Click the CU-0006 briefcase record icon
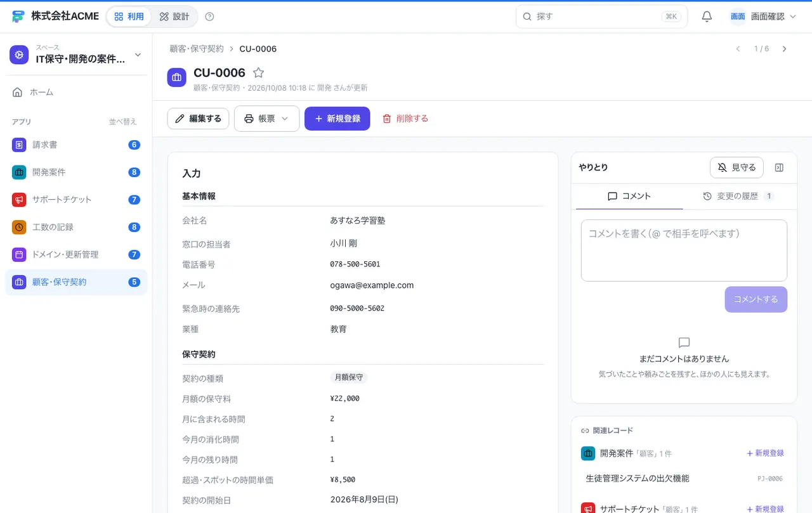 176,77
